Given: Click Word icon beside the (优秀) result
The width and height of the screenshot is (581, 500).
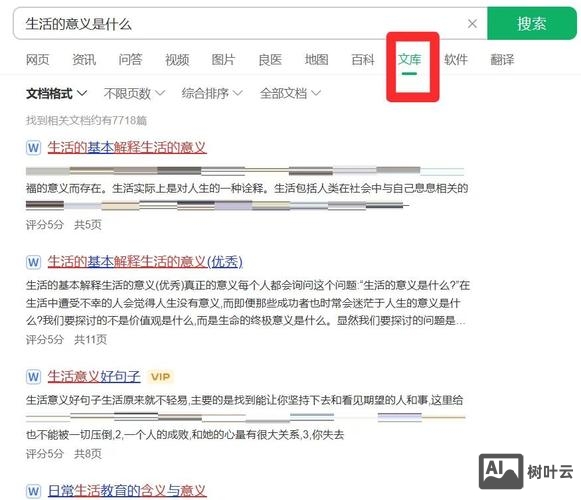Looking at the screenshot, I should point(33,262).
